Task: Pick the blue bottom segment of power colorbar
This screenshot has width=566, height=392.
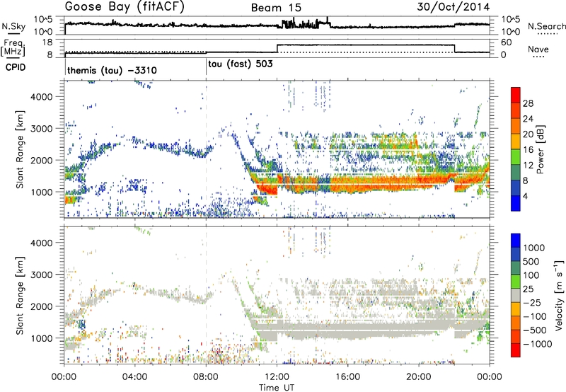Action: coord(516,203)
